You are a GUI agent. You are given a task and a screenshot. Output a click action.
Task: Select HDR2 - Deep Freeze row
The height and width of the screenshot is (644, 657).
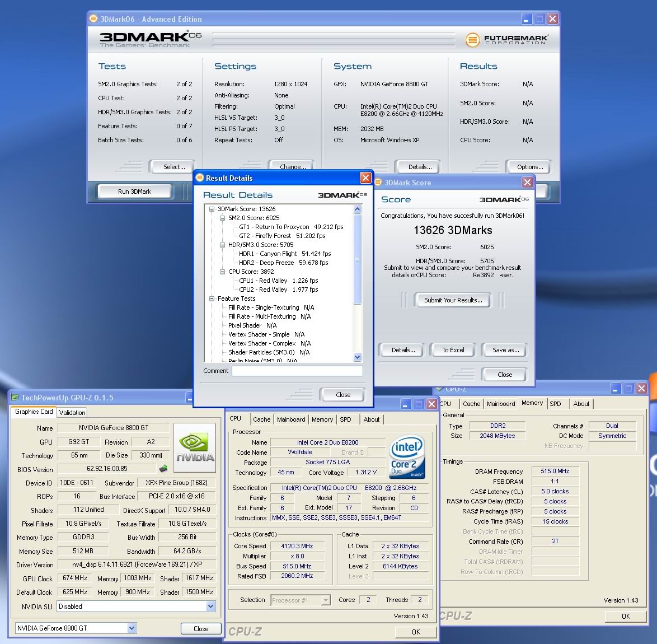click(x=284, y=263)
